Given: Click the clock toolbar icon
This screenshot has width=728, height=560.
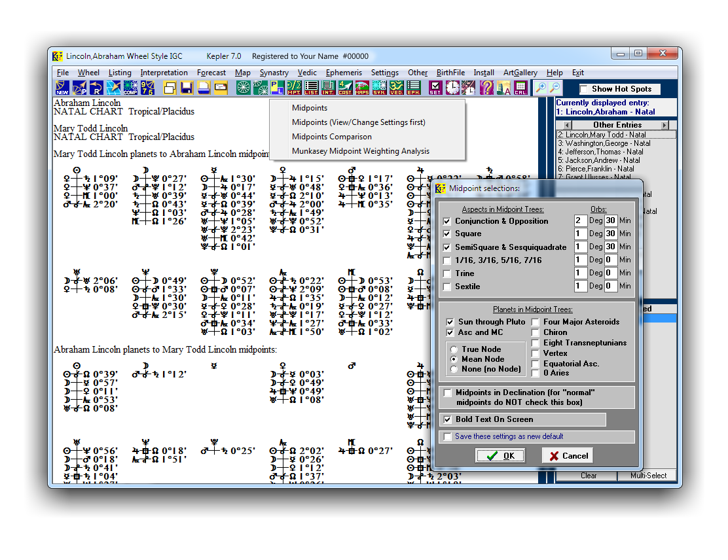Looking at the screenshot, I should pyautogui.click(x=452, y=88).
